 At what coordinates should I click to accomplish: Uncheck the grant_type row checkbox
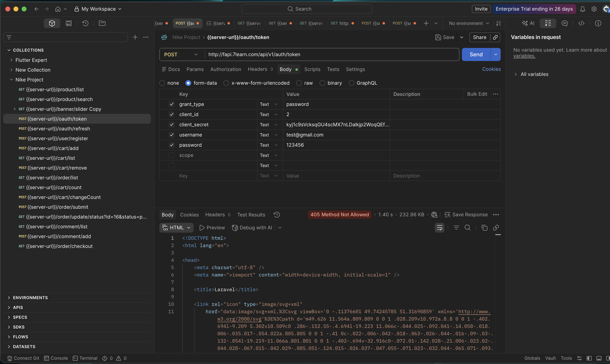(x=172, y=104)
